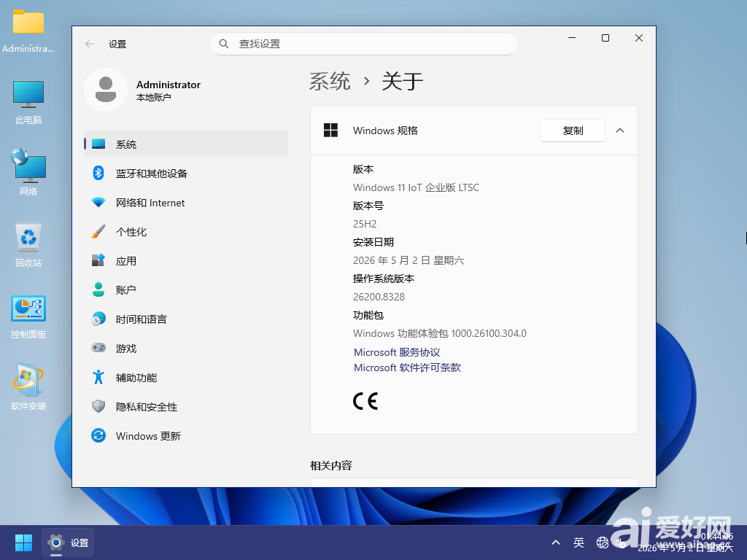Screen dimensions: 747x560
Task: Click the Wi-Fi icon beside 网络和 Internet
Action: point(98,203)
